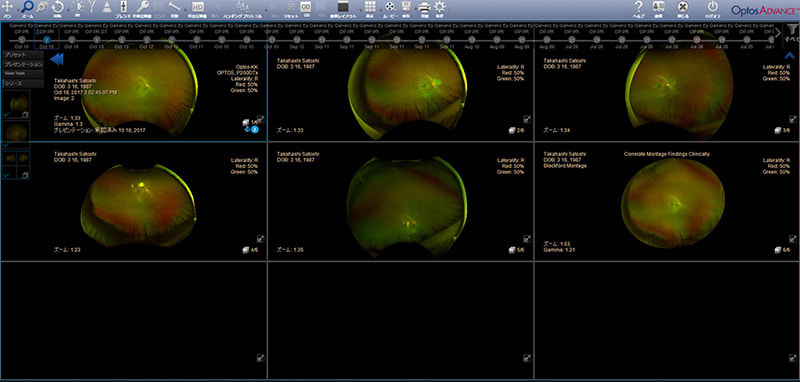Collapse the timeline with the blue up chevron

point(789,56)
